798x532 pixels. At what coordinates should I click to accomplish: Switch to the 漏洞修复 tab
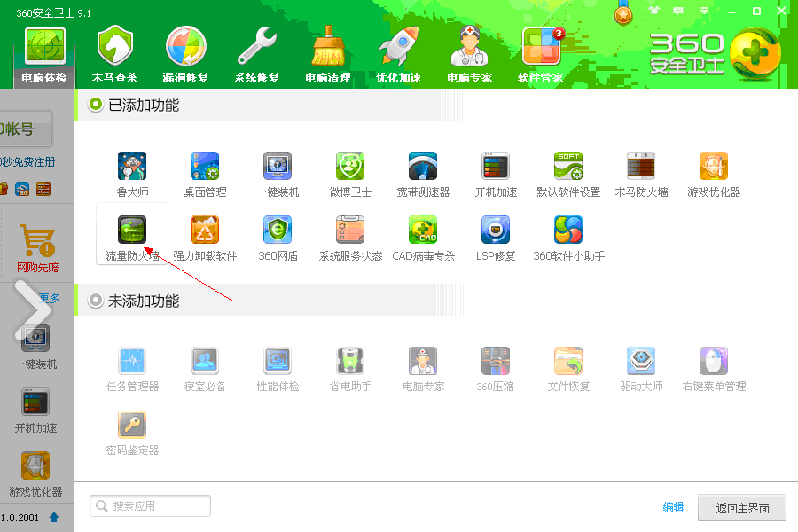click(x=186, y=56)
